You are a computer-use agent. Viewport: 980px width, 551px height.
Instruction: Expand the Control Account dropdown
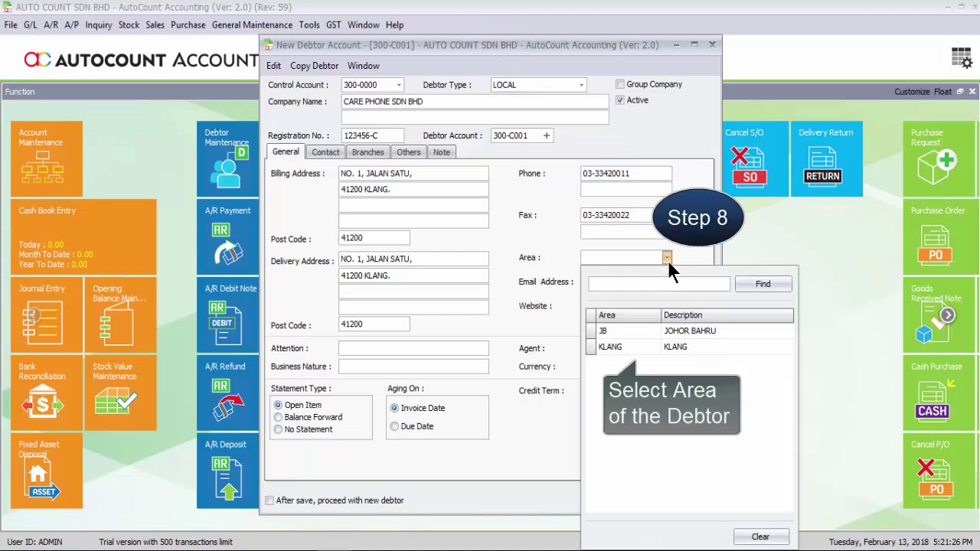coord(397,85)
